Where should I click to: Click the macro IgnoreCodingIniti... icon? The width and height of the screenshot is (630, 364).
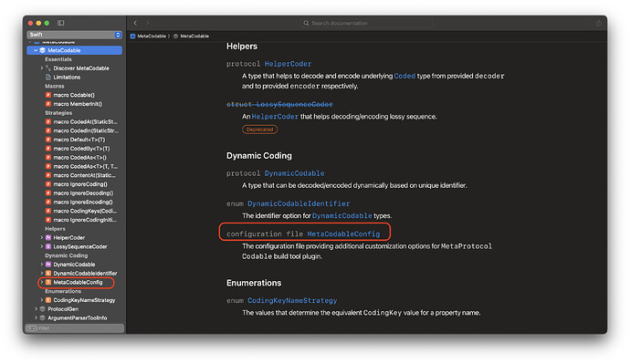pyautogui.click(x=48, y=220)
